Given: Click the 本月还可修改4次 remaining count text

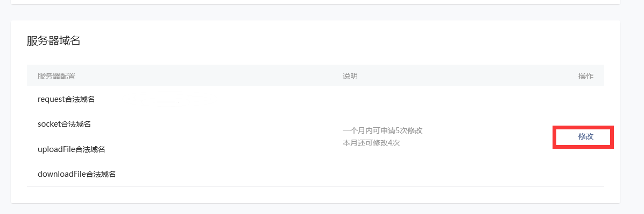Looking at the screenshot, I should pyautogui.click(x=371, y=143).
